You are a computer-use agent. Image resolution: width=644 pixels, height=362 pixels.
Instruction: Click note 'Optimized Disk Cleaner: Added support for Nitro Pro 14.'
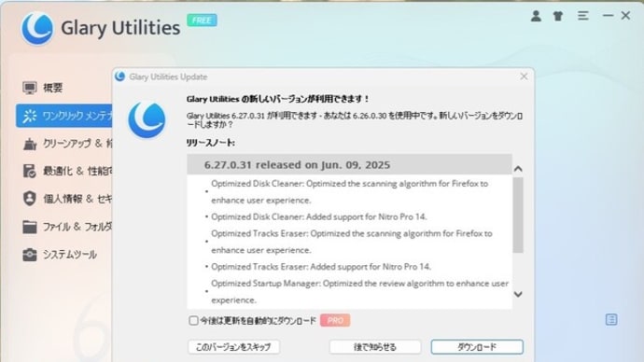[x=318, y=216]
